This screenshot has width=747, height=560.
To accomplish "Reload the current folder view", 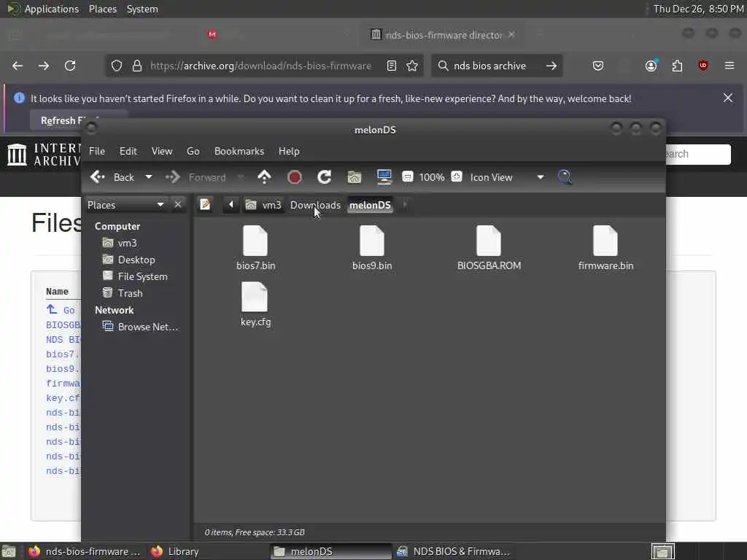I will click(325, 177).
